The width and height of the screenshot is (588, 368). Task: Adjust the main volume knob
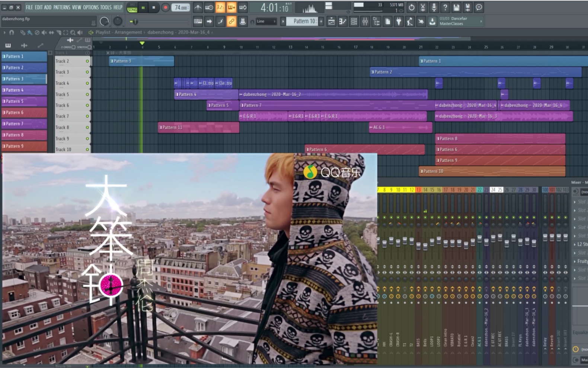(x=105, y=22)
